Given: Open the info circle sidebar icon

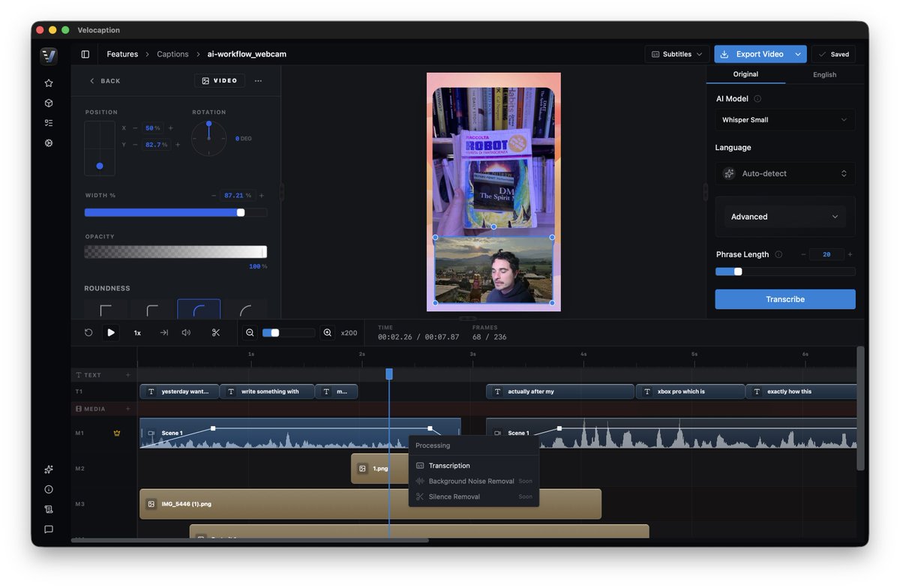Looking at the screenshot, I should coord(49,489).
